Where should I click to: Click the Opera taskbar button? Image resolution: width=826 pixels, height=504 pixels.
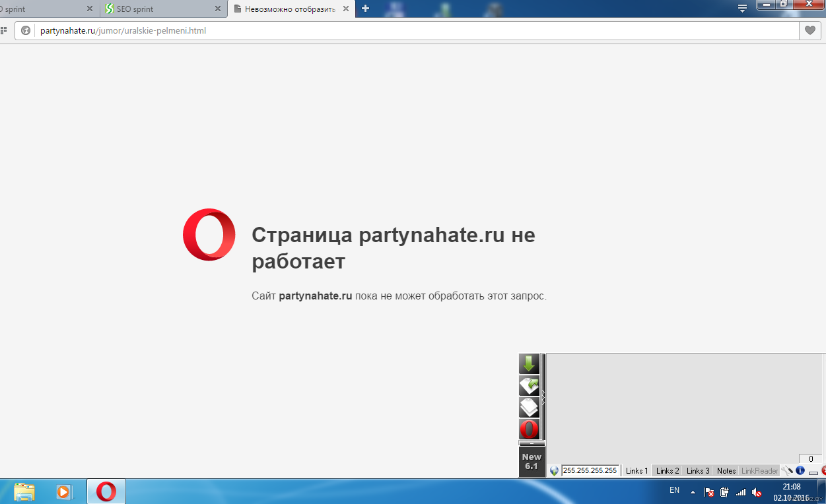tap(106, 491)
